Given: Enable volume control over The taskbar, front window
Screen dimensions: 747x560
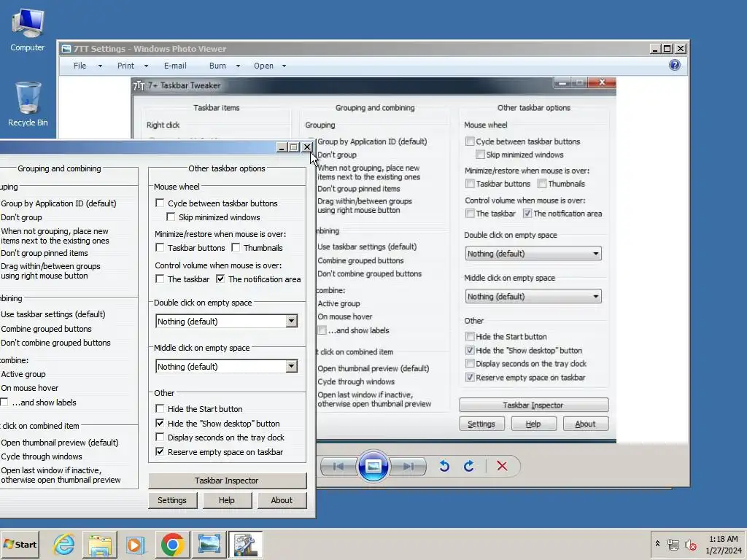Looking at the screenshot, I should coord(160,279).
